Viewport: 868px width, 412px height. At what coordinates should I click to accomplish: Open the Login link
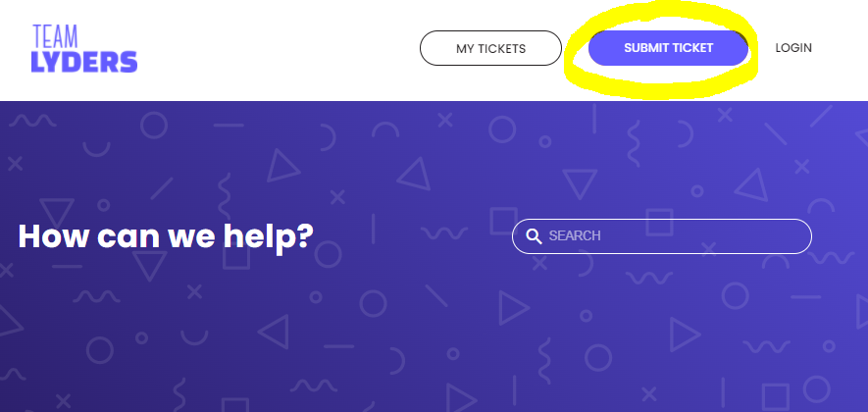[793, 48]
